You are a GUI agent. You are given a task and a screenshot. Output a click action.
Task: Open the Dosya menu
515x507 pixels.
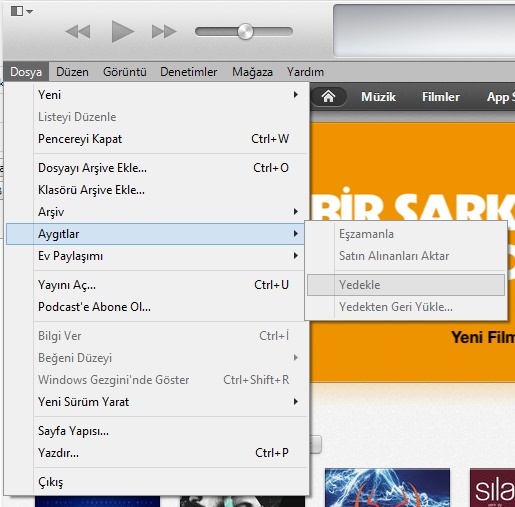click(x=26, y=72)
